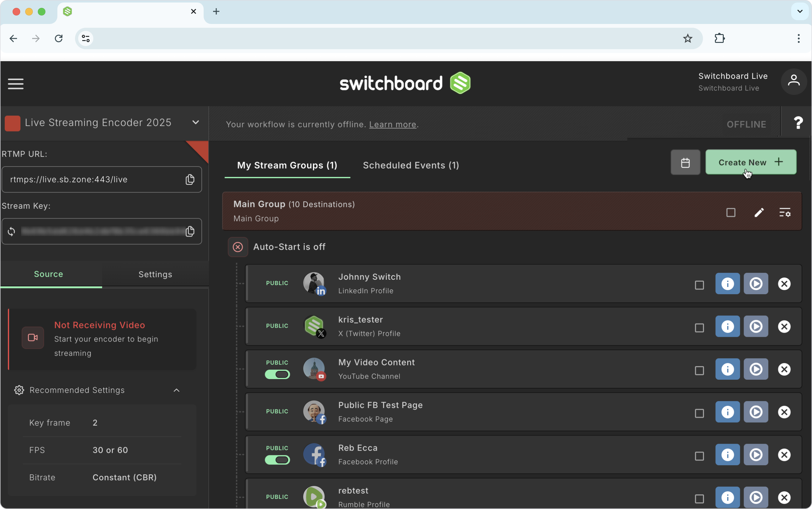This screenshot has height=509, width=812.
Task: Switch to My Stream Groups tab
Action: pos(287,165)
